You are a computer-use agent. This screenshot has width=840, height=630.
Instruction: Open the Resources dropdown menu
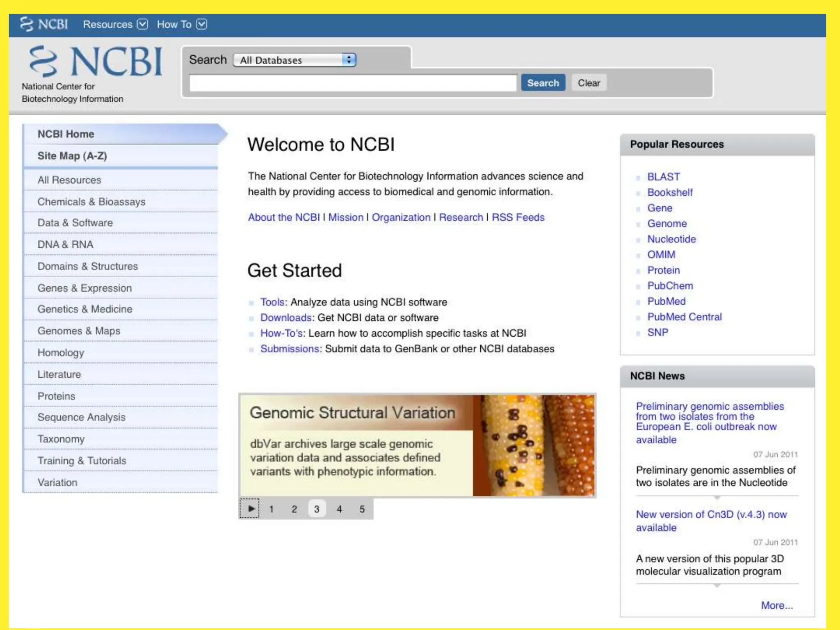pyautogui.click(x=115, y=24)
